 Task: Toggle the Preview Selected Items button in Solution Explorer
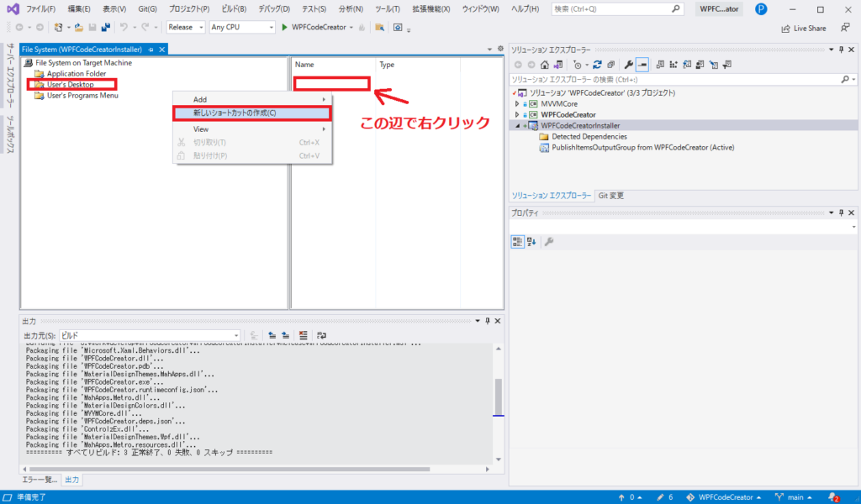point(642,65)
